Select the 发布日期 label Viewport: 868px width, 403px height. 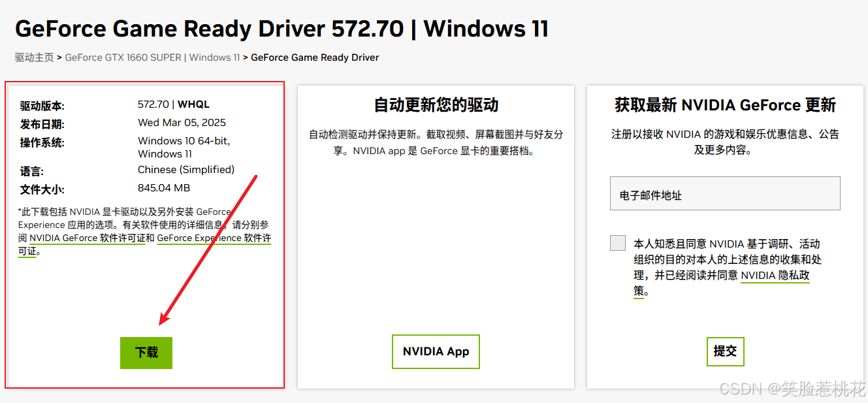pyautogui.click(x=42, y=124)
